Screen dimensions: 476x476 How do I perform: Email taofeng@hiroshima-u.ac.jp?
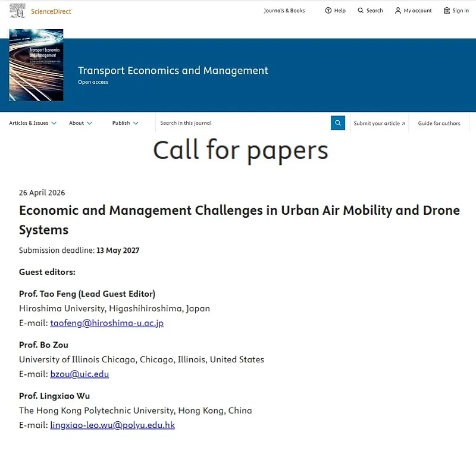107,323
